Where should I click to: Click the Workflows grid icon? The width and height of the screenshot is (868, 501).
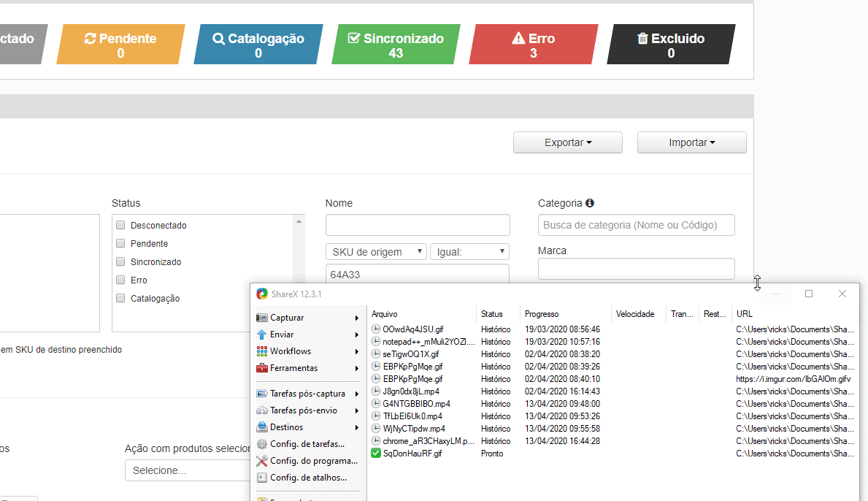(262, 351)
